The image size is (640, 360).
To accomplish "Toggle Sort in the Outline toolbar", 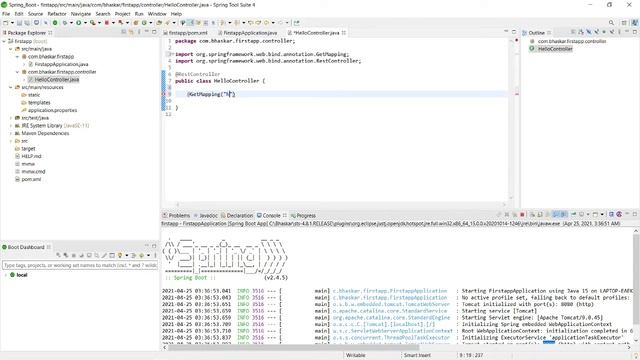I will [581, 32].
